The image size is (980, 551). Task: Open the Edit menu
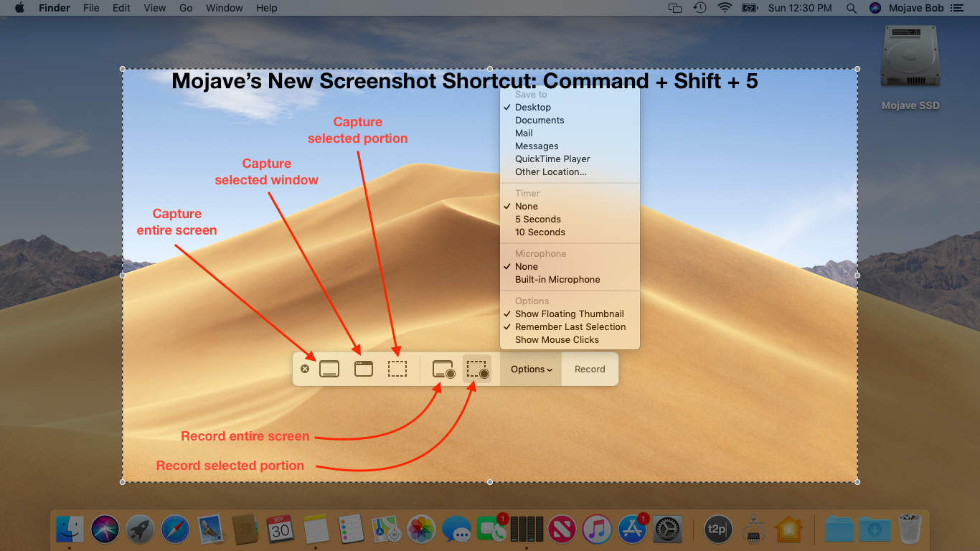pos(121,8)
